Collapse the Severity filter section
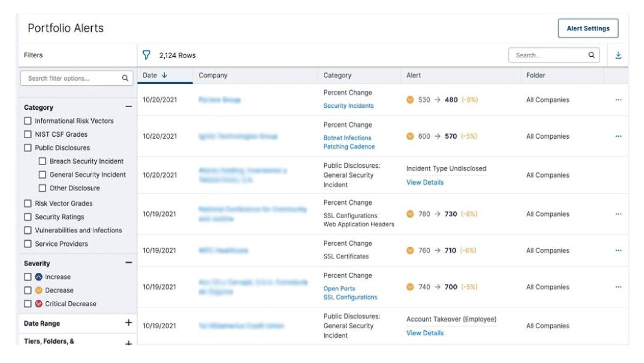This screenshot has height=363, width=644. pyautogui.click(x=128, y=263)
